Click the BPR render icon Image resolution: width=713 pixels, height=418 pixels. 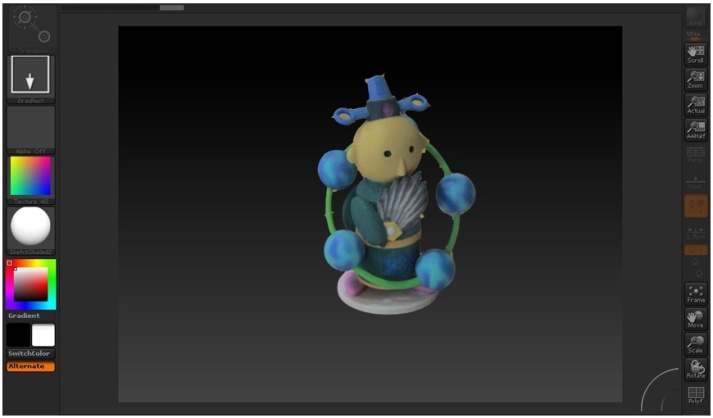point(695,17)
